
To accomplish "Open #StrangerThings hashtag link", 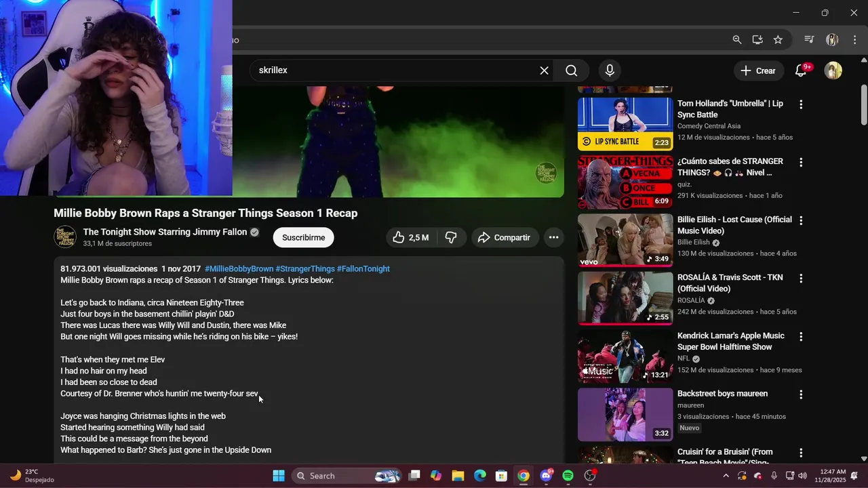I will [305, 269].
